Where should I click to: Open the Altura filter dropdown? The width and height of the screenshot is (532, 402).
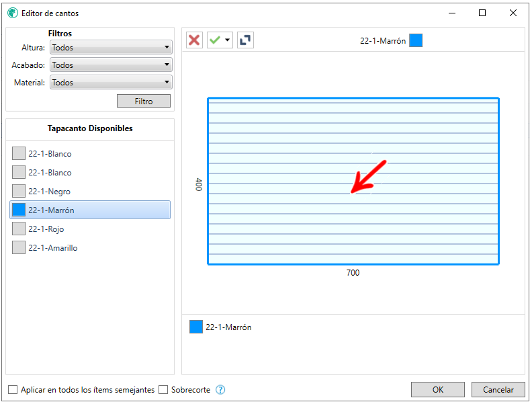point(111,47)
